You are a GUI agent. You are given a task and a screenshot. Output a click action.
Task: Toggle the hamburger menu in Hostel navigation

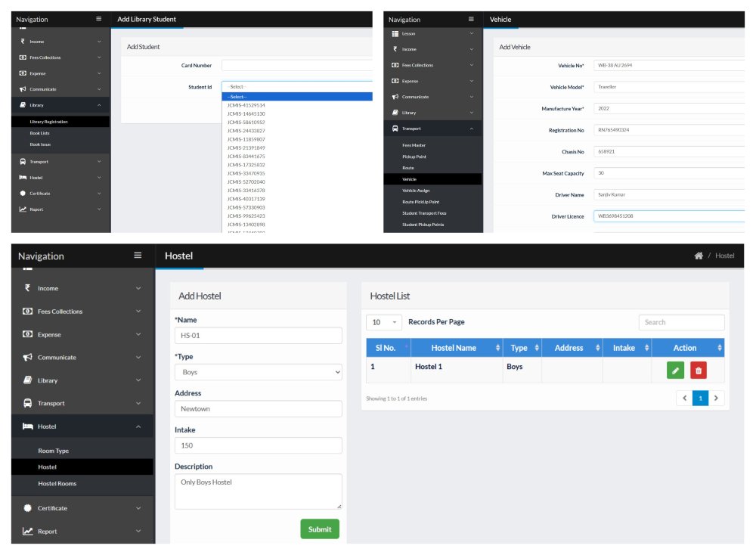click(138, 256)
